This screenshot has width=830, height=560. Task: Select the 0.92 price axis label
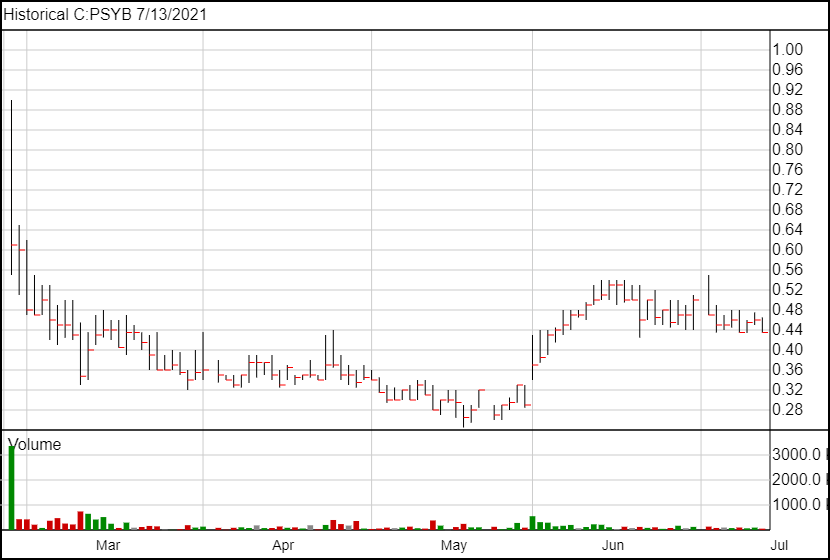pos(788,89)
